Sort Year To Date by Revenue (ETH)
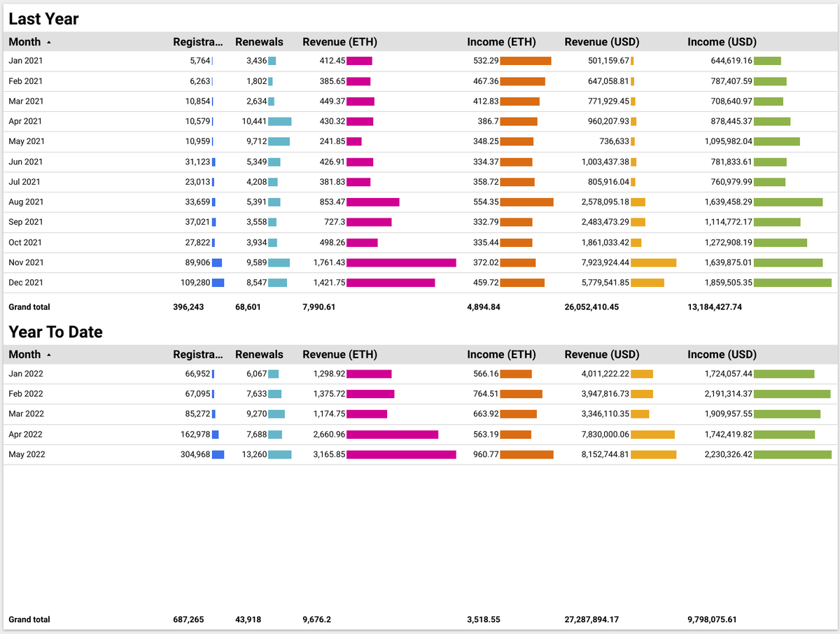Image resolution: width=840 pixels, height=634 pixels. click(x=339, y=355)
